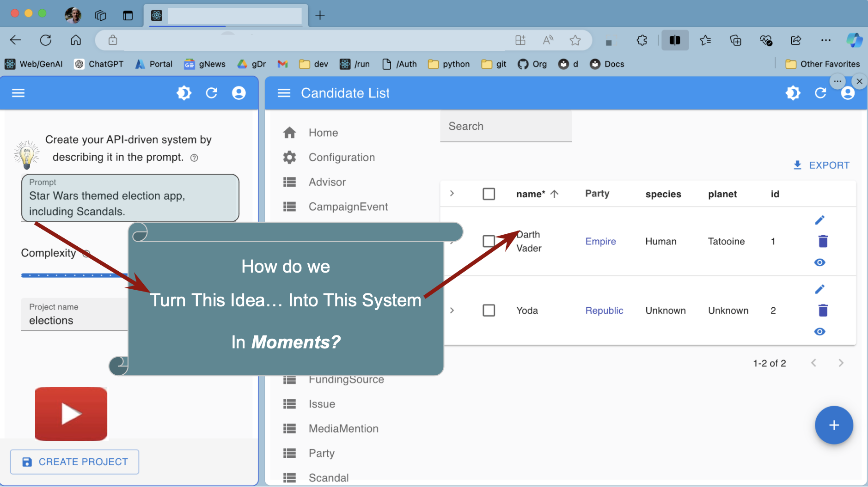Open Other Favorites folder

[x=823, y=64]
